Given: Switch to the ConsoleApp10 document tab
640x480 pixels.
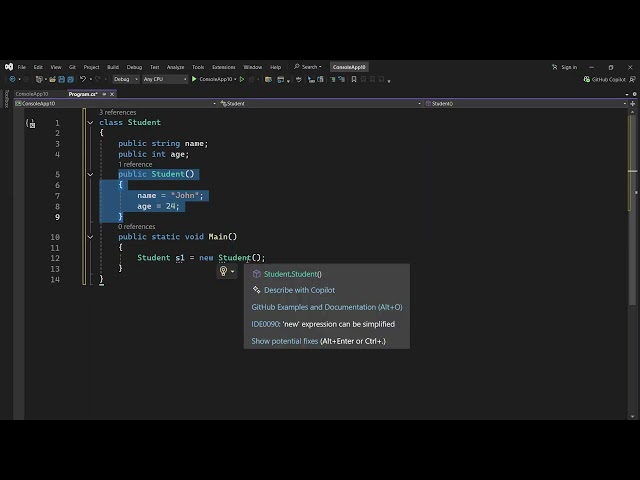Looking at the screenshot, I should 32,94.
